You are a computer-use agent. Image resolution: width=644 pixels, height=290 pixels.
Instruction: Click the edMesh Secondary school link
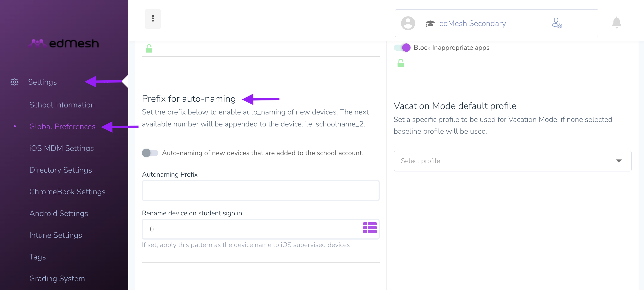[472, 23]
